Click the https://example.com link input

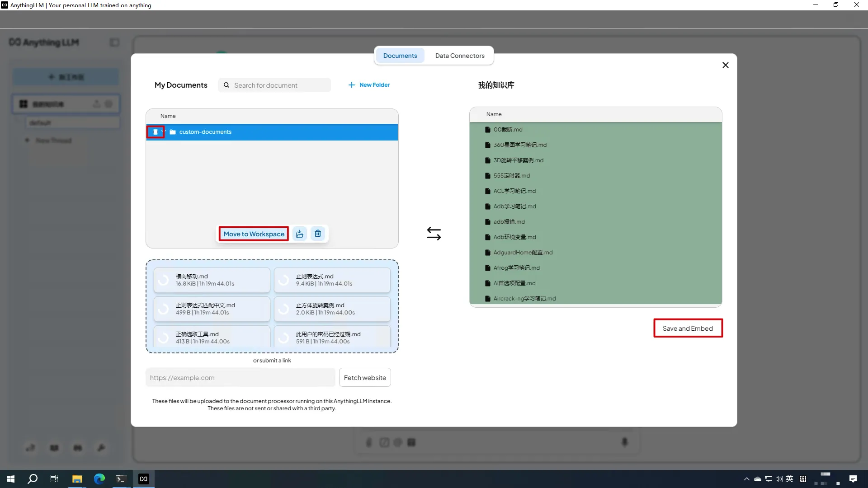pos(240,378)
